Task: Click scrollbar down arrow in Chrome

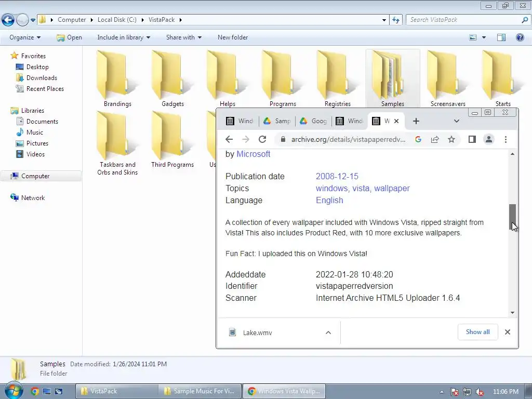Action: 512,312
